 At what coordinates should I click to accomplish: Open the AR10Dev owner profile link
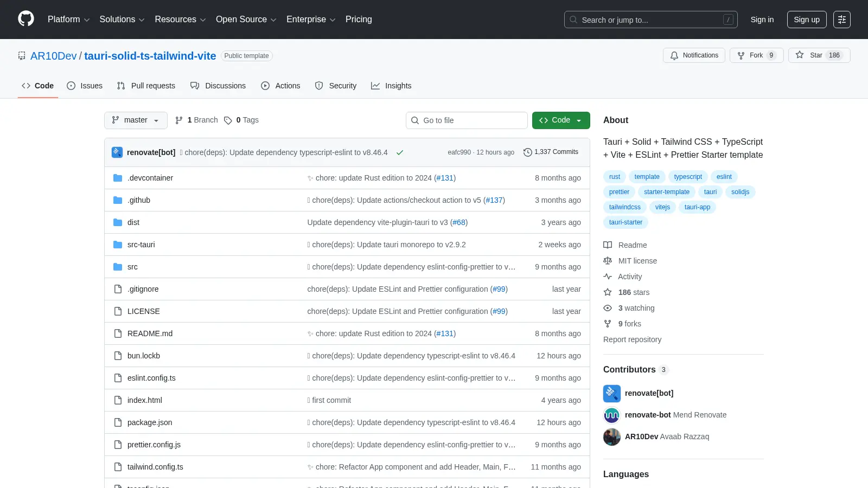tap(54, 56)
